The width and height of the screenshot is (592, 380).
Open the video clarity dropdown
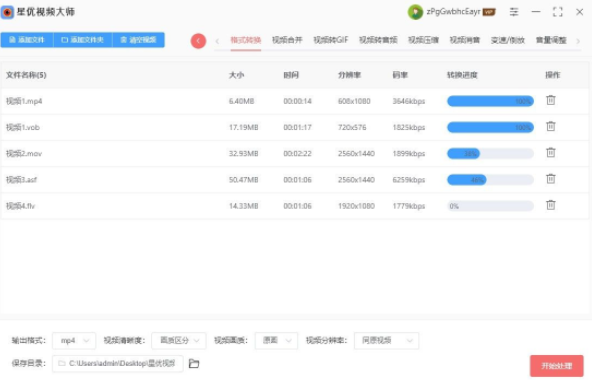[179, 340]
